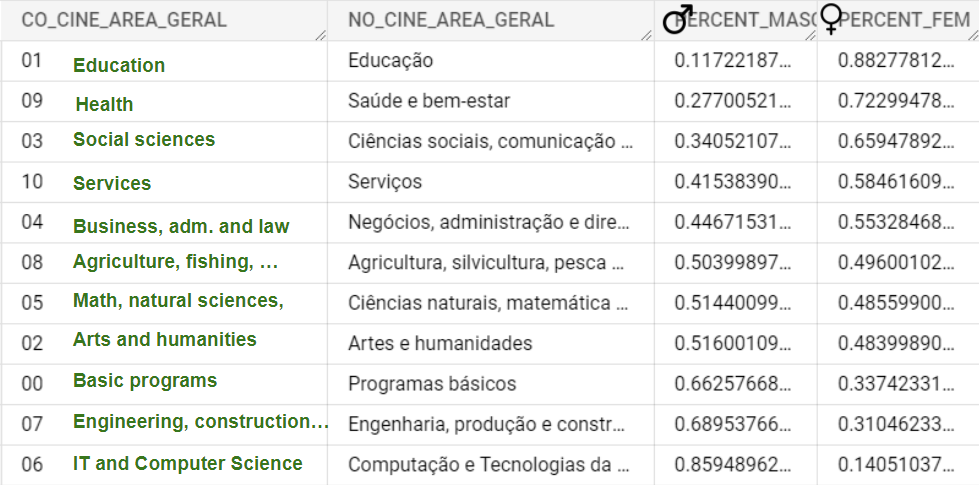Sort by CO_CINE_AREA_GERAL column header
The height and width of the screenshot is (485, 979).
coord(124,20)
